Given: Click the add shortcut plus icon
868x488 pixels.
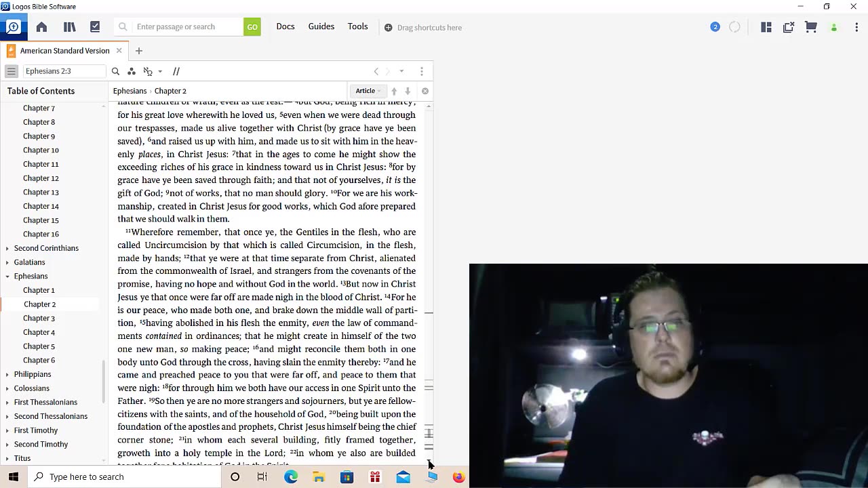Looking at the screenshot, I should tap(389, 28).
